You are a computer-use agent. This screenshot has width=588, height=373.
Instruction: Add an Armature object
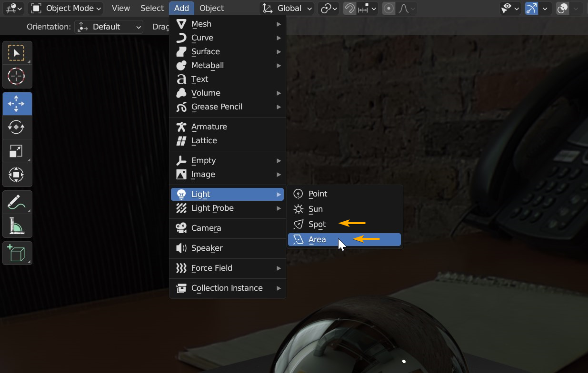(x=228, y=127)
